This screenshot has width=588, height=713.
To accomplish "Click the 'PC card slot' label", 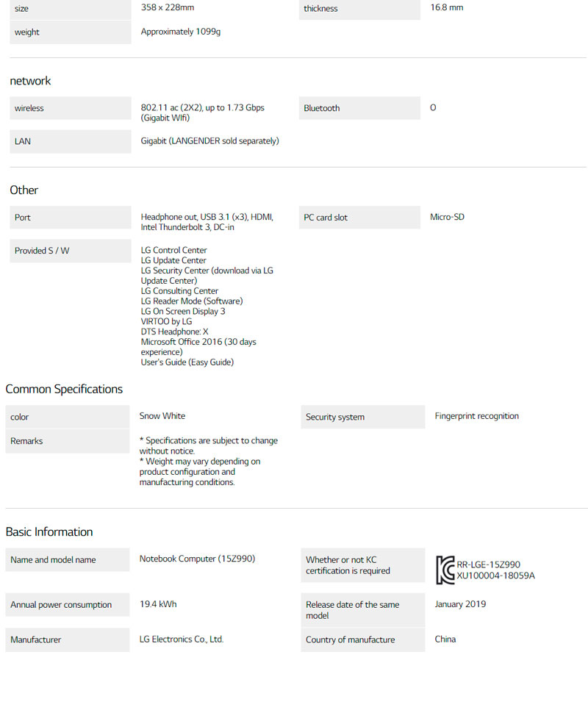I will [326, 218].
